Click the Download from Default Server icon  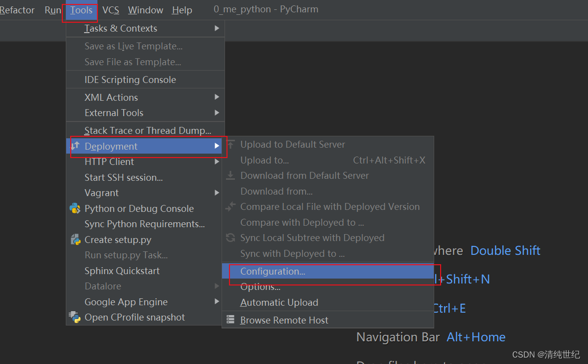pos(230,175)
